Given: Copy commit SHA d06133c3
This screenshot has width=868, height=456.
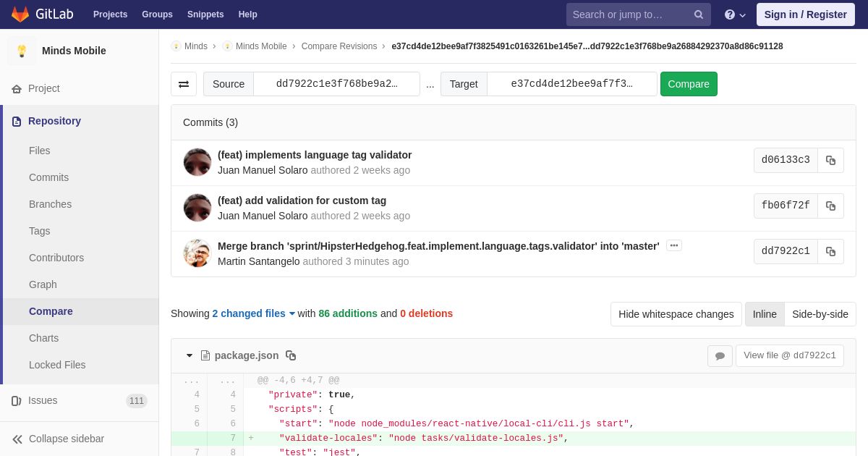Looking at the screenshot, I should click(x=830, y=160).
